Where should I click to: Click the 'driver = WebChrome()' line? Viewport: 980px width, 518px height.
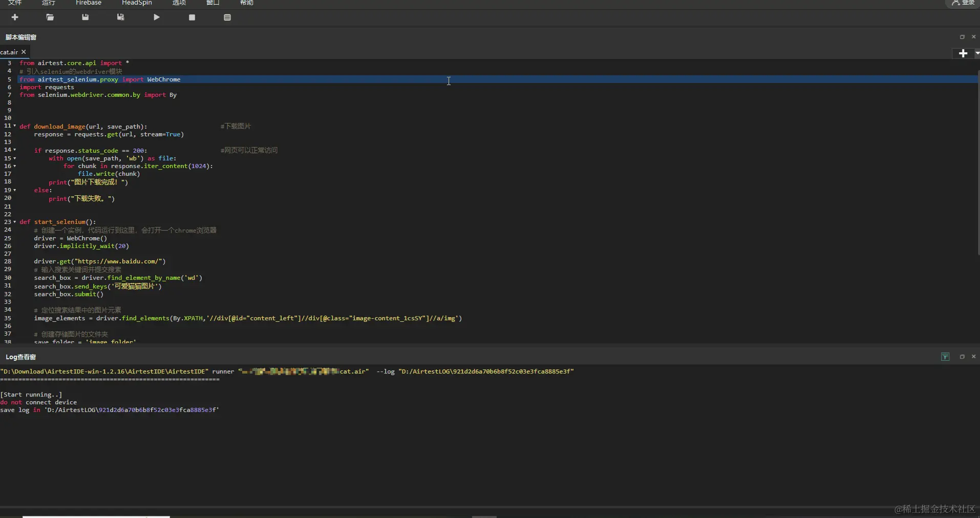(71, 238)
